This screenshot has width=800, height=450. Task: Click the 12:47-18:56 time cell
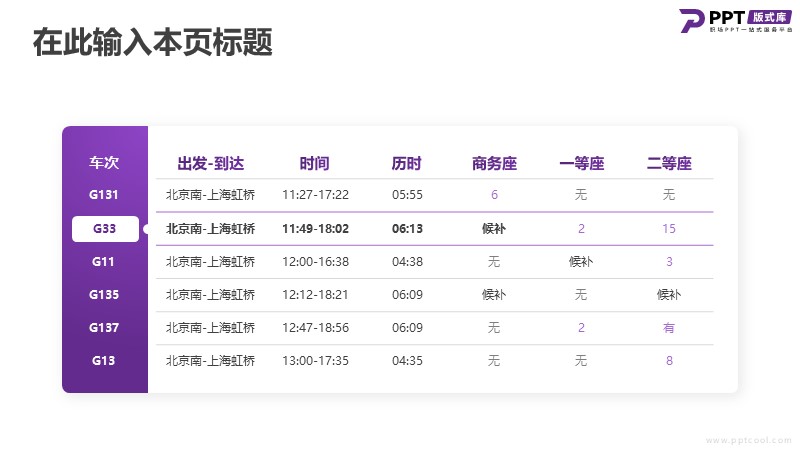click(x=315, y=328)
